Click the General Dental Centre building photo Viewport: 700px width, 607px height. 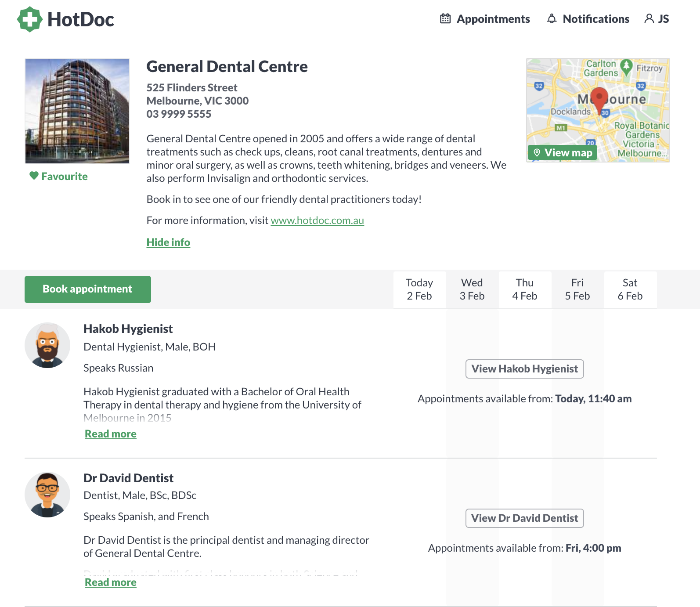click(77, 111)
